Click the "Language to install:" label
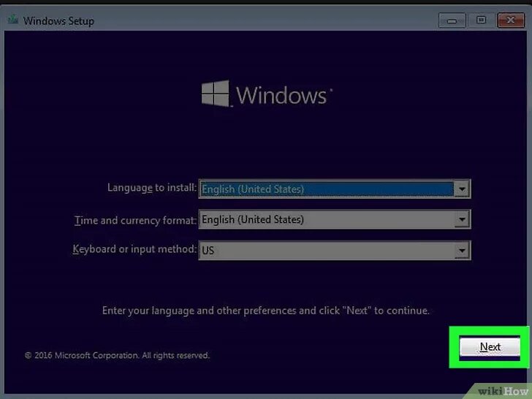This screenshot has height=399, width=532. click(x=152, y=188)
